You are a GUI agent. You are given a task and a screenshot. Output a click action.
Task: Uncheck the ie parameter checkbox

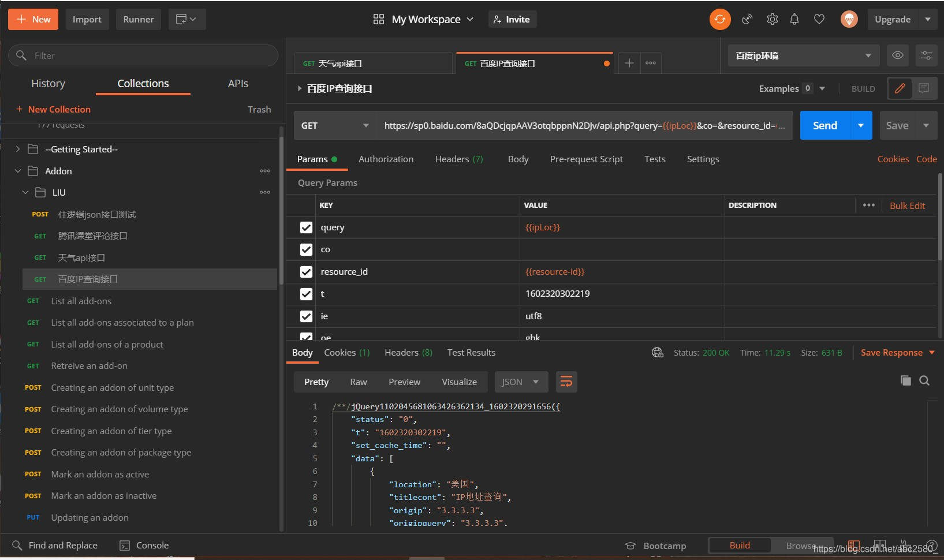tap(306, 316)
